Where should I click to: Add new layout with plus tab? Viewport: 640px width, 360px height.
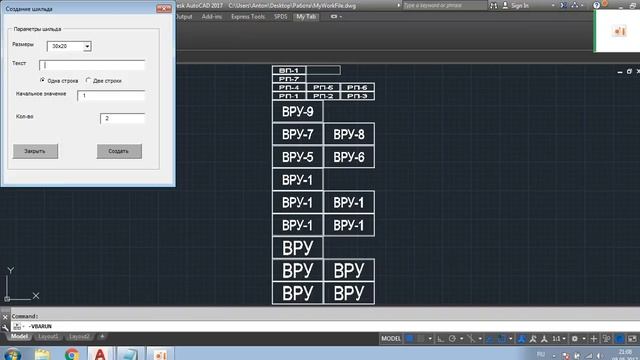tap(102, 337)
